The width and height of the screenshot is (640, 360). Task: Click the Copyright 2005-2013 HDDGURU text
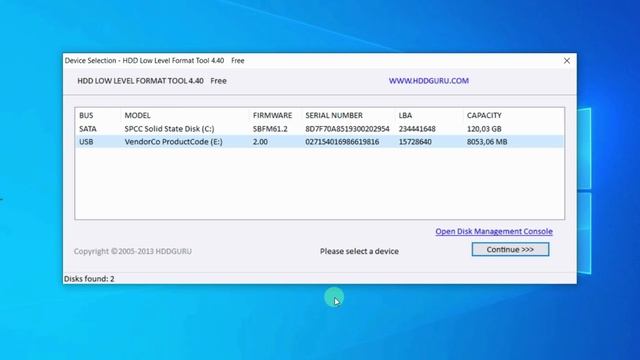tap(133, 251)
